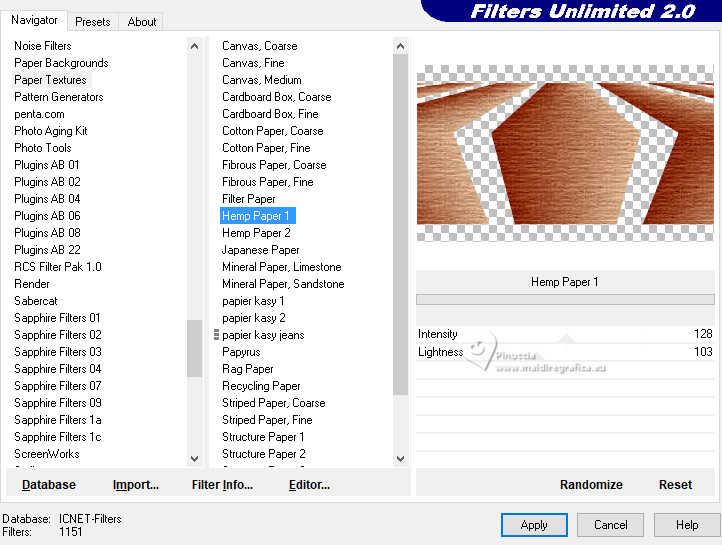Choose Filter Paper filter

(249, 199)
